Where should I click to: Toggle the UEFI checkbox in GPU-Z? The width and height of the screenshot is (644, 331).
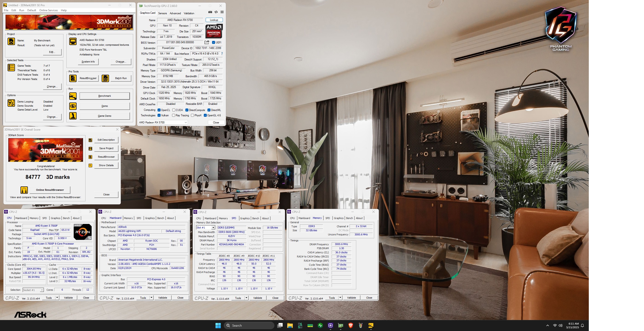[x=213, y=43]
